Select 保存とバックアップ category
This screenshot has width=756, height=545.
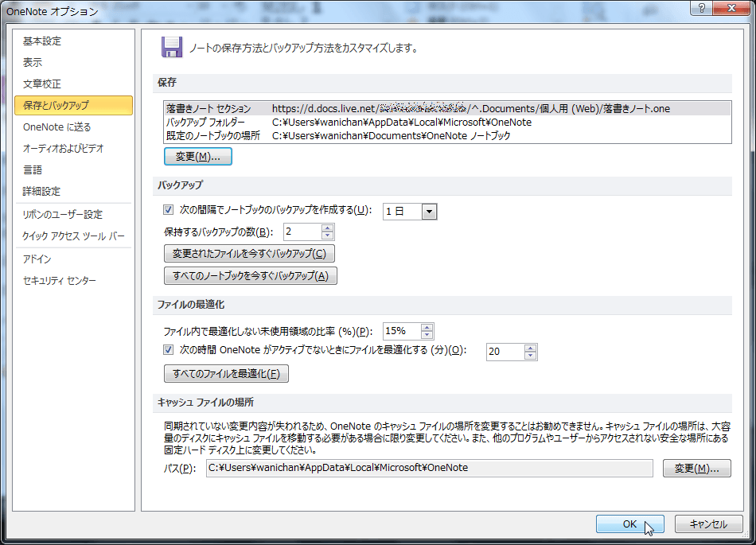point(74,105)
